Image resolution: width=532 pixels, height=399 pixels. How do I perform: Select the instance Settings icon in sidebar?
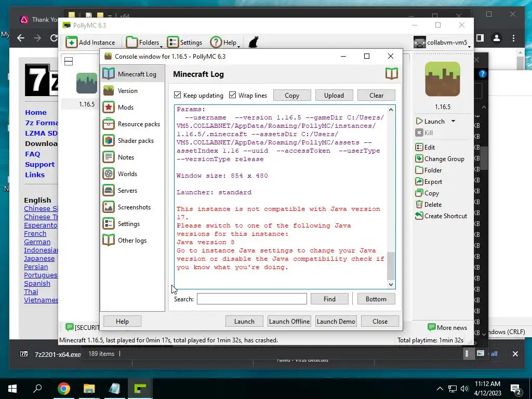pos(109,223)
